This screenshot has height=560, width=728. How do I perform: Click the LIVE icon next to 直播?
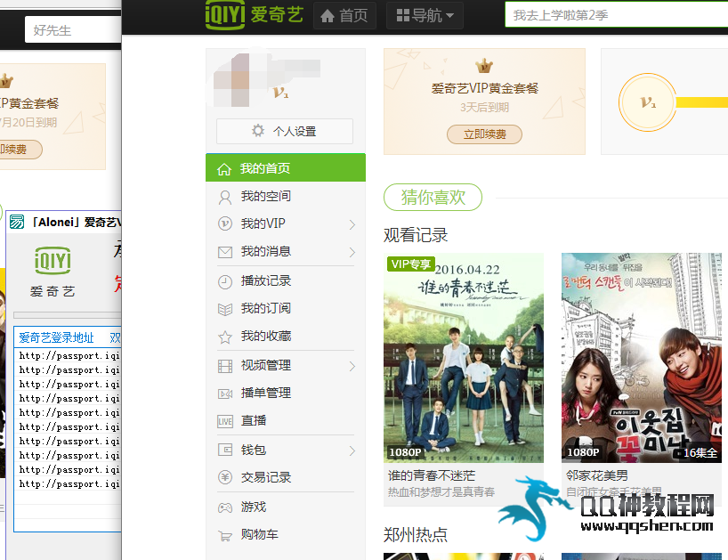[225, 422]
